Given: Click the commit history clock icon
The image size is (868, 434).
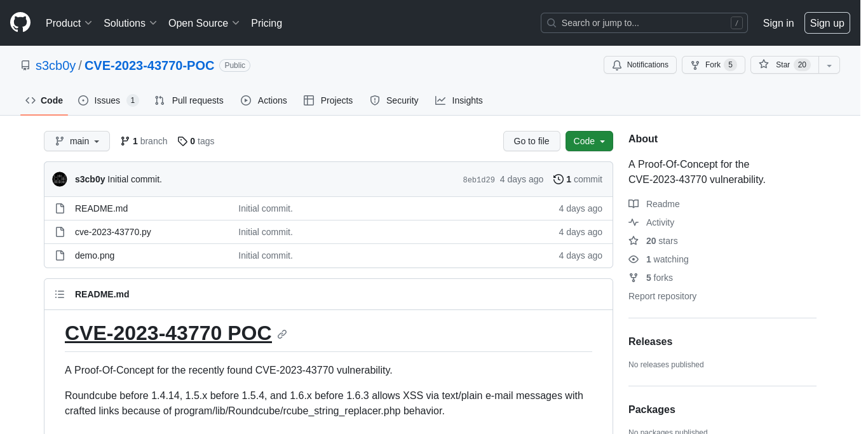Looking at the screenshot, I should click(559, 179).
